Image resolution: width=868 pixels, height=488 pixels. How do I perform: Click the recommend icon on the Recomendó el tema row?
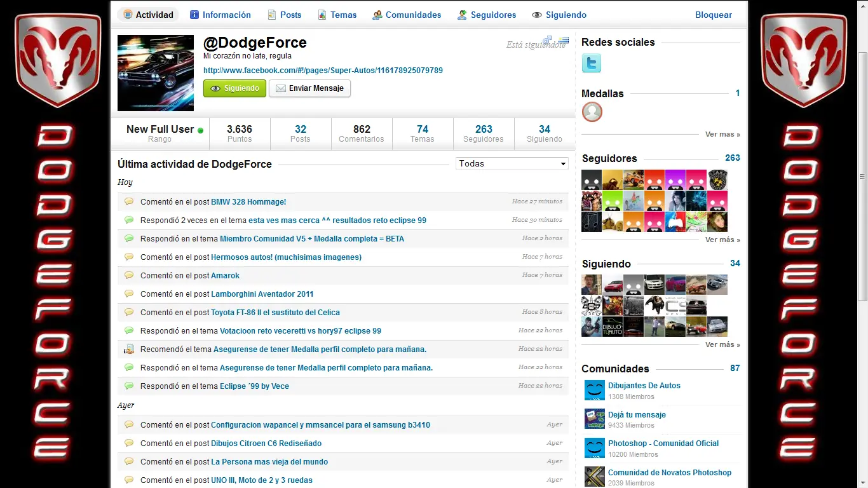coord(129,349)
